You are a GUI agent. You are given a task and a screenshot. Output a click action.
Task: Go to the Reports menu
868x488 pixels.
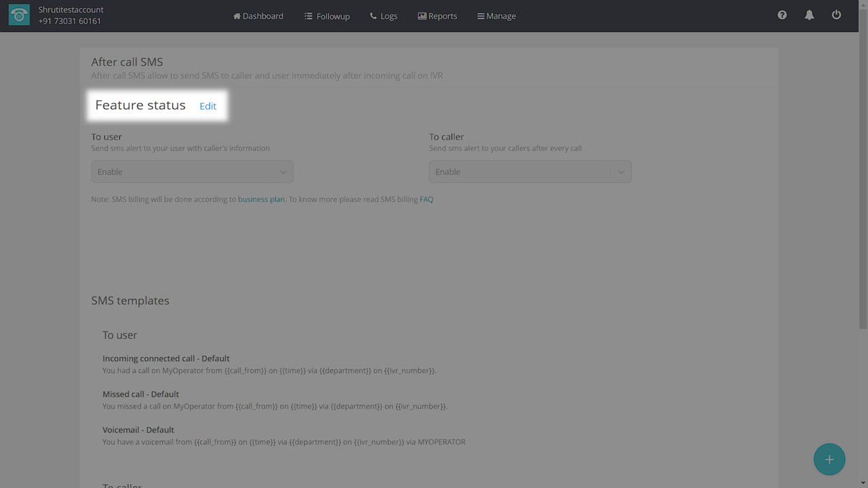[443, 16]
